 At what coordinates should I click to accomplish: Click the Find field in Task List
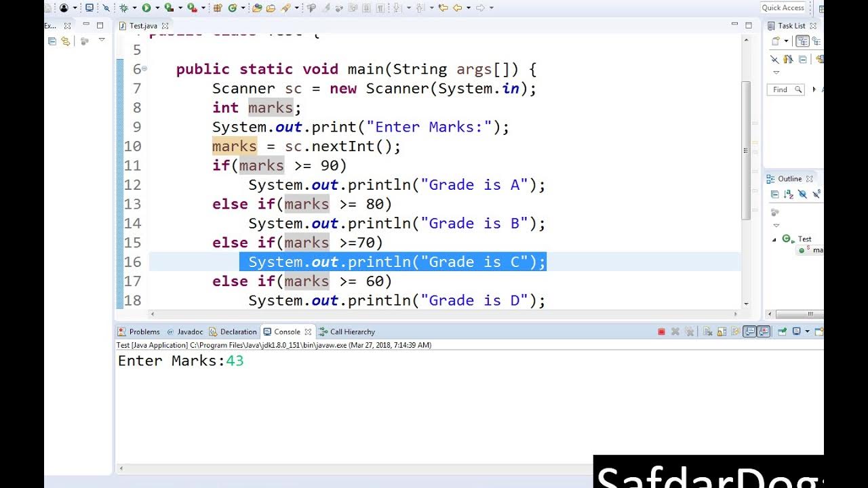pyautogui.click(x=785, y=89)
